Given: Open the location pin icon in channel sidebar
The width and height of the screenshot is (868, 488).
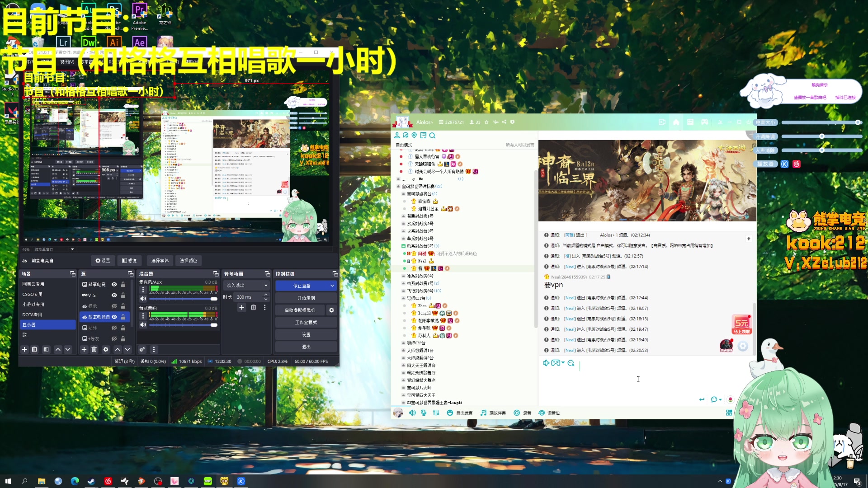Looking at the screenshot, I should [x=414, y=135].
